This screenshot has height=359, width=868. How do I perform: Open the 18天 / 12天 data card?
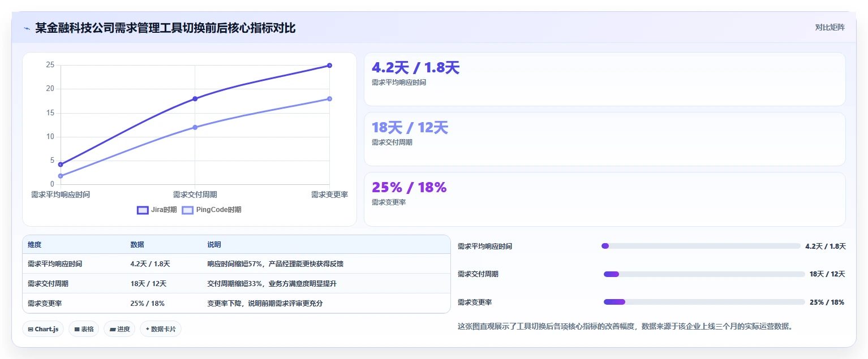point(605,139)
